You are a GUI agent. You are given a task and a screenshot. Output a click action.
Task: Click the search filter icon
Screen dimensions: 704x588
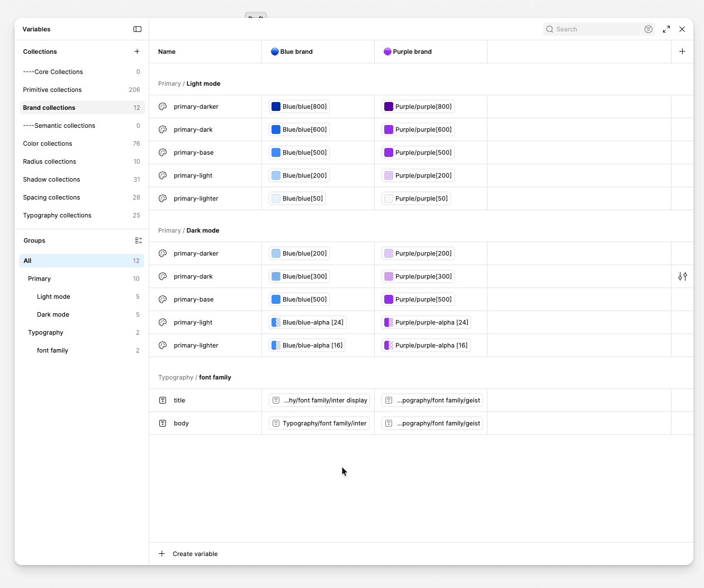point(648,29)
